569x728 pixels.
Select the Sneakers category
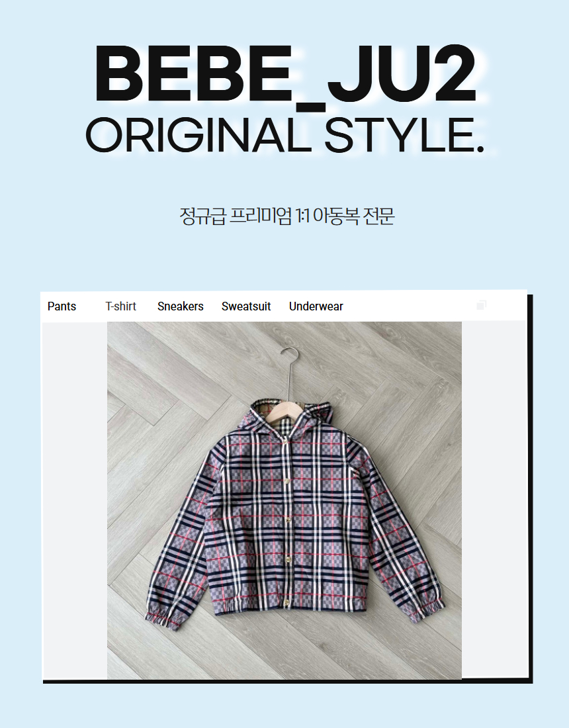[x=181, y=306]
